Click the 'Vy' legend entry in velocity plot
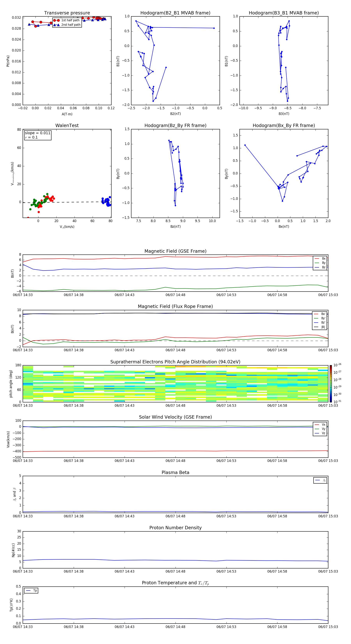This screenshot has height=644, width=351. (320, 429)
